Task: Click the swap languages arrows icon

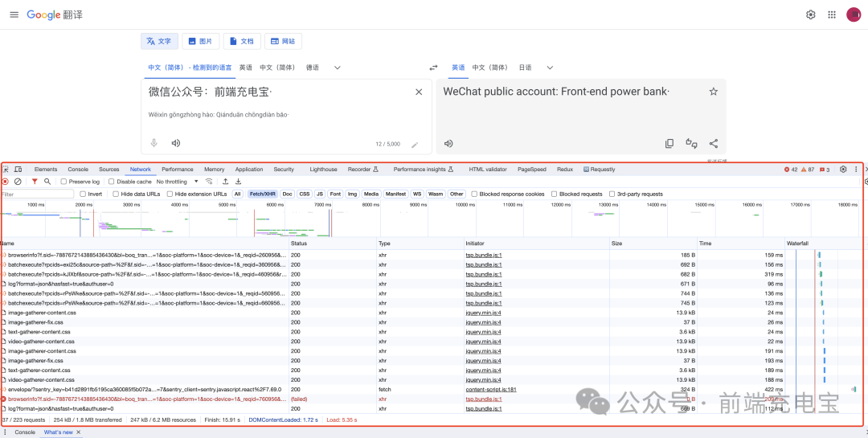Action: click(x=433, y=68)
